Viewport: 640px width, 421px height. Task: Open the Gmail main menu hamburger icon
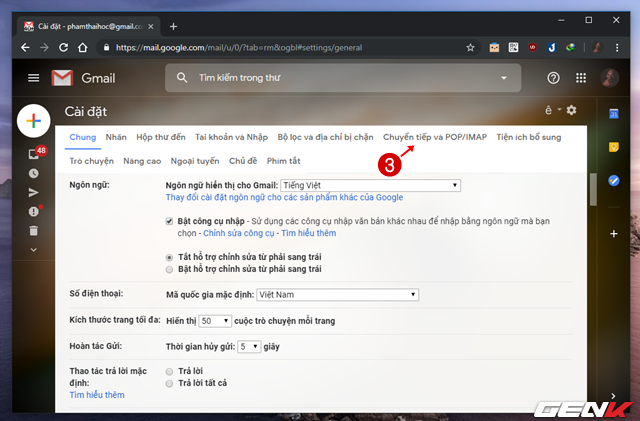click(33, 78)
